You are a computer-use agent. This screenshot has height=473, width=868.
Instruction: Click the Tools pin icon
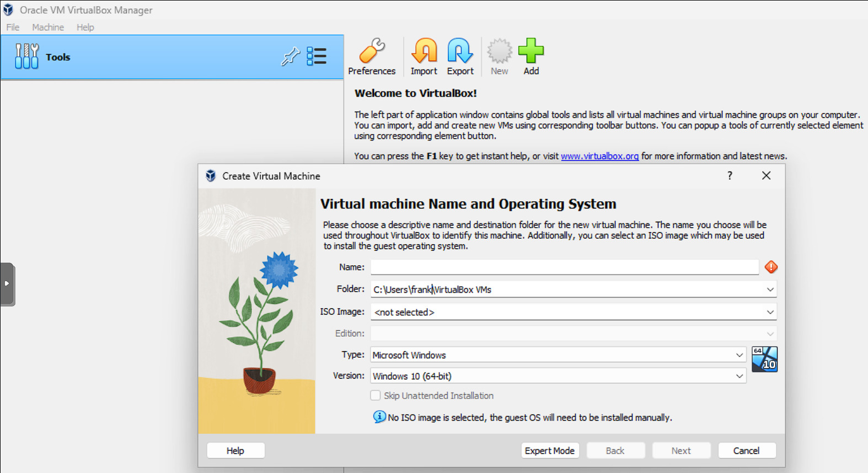(x=290, y=56)
